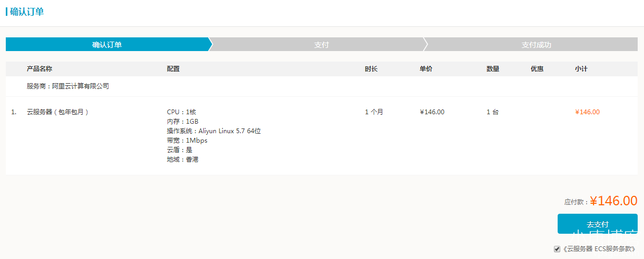The height and width of the screenshot is (259, 644).
Task: Click the 操作系统 Aliyun Linux 5.7 line
Action: click(214, 131)
